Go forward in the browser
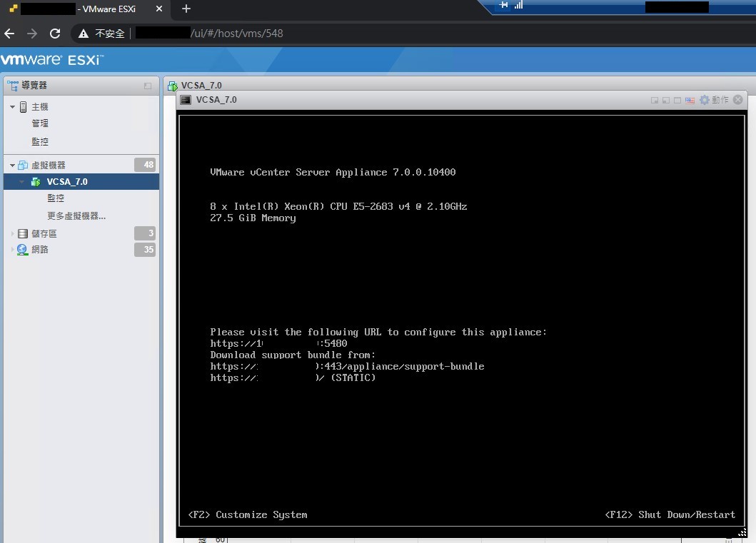The width and height of the screenshot is (756, 543). click(32, 34)
